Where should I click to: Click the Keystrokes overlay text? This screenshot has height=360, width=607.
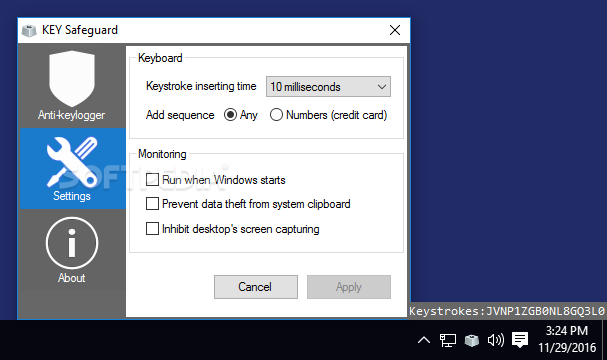click(507, 311)
